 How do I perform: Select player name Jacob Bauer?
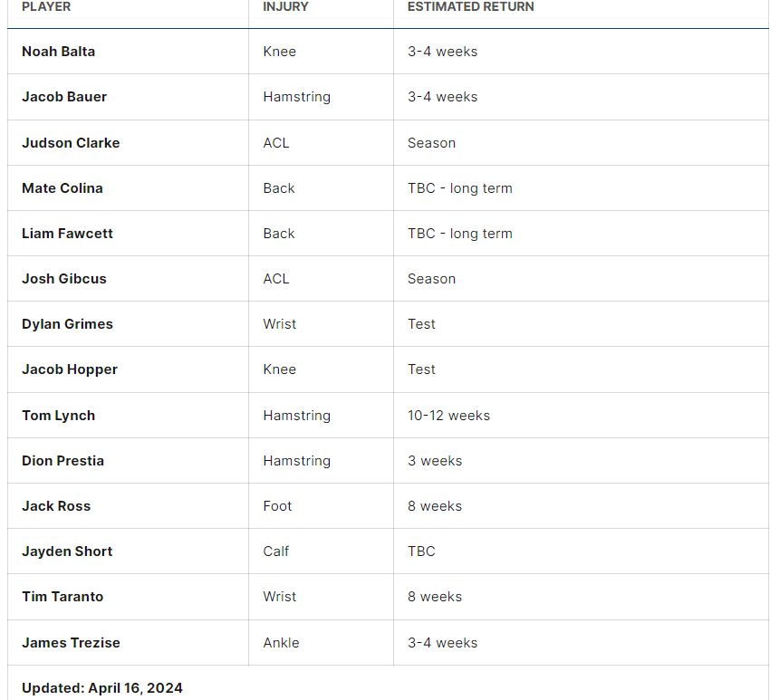(x=64, y=97)
